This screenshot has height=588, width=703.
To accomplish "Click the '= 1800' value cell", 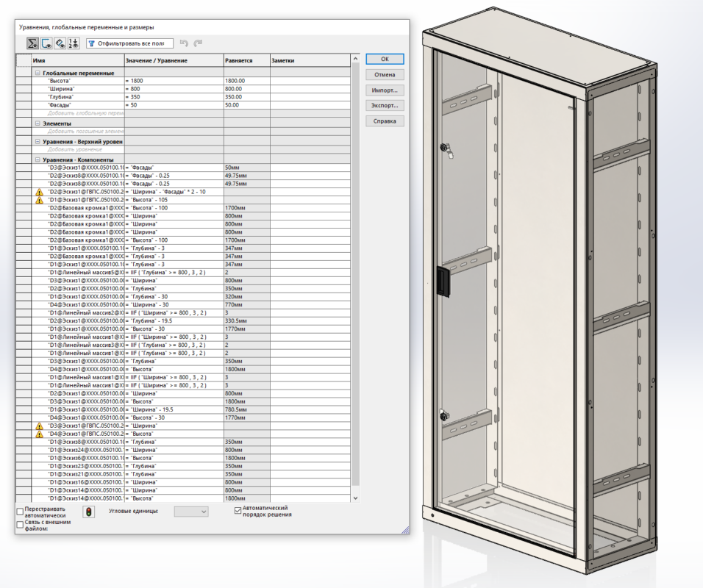I will [x=174, y=81].
